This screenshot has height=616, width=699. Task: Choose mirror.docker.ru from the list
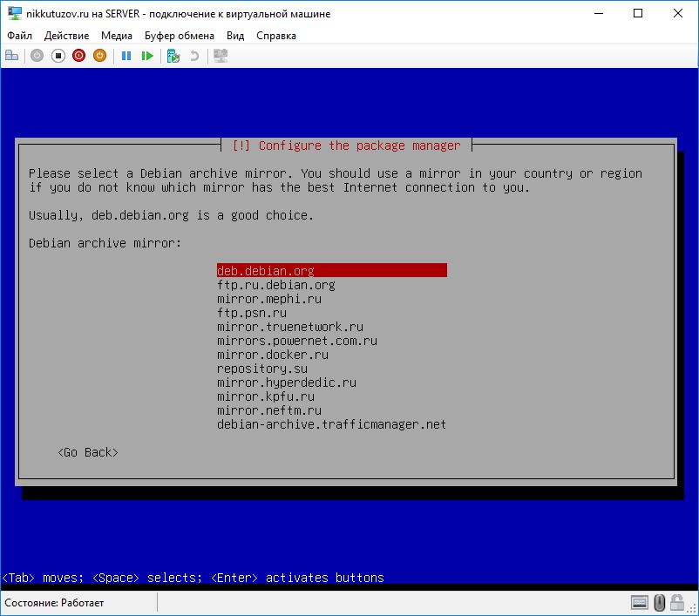click(273, 355)
